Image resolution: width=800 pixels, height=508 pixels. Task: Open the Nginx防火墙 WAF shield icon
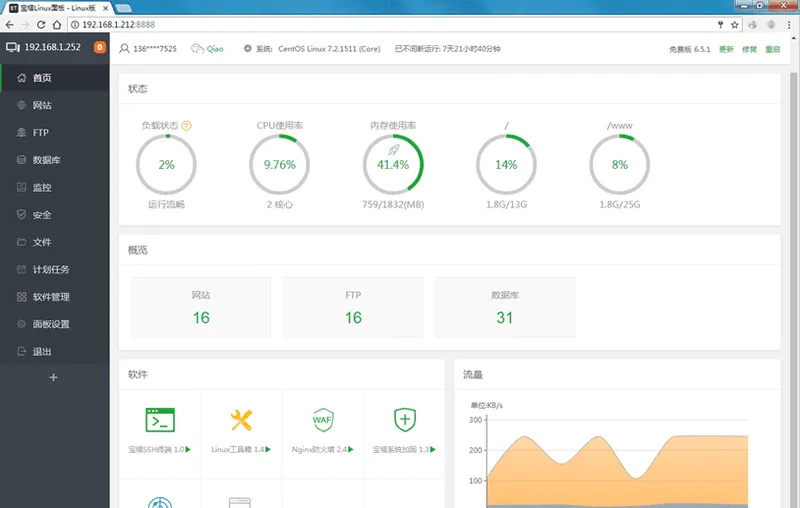(323, 420)
